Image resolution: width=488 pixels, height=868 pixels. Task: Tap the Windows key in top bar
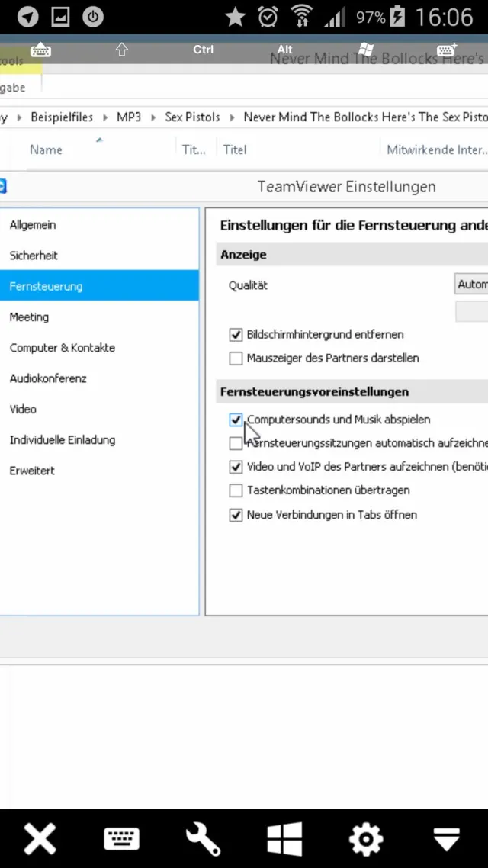(365, 50)
